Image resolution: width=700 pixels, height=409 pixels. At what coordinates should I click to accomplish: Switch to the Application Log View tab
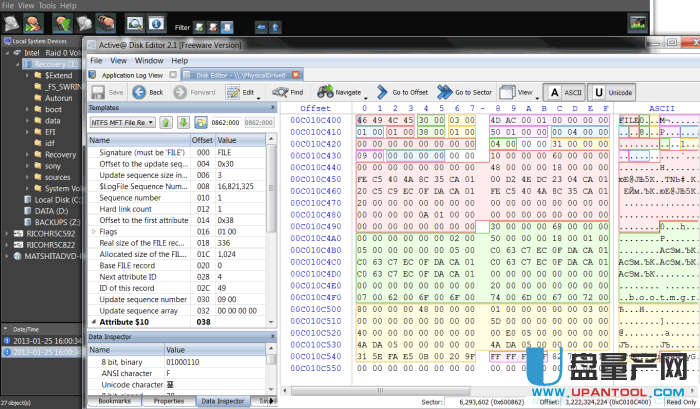click(x=134, y=75)
